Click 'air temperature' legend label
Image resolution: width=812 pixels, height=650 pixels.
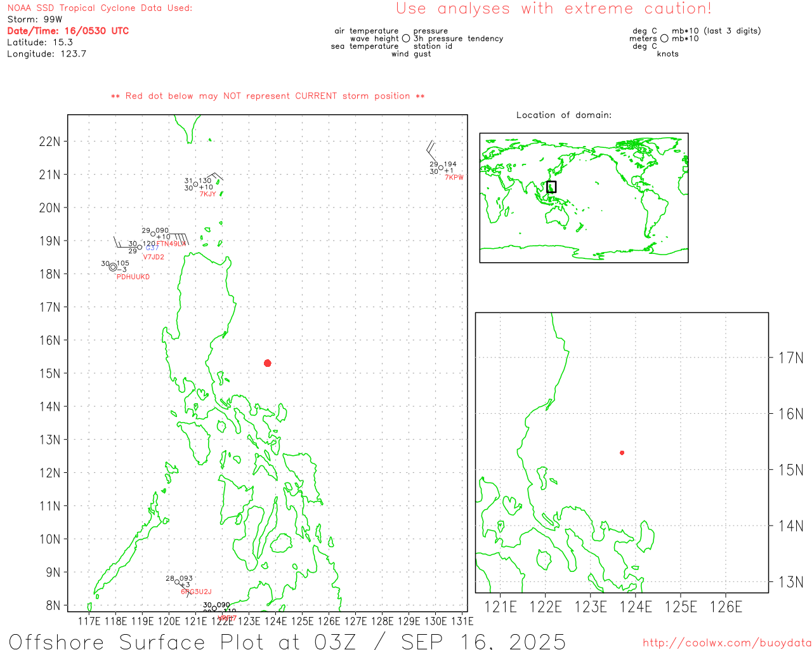point(367,31)
